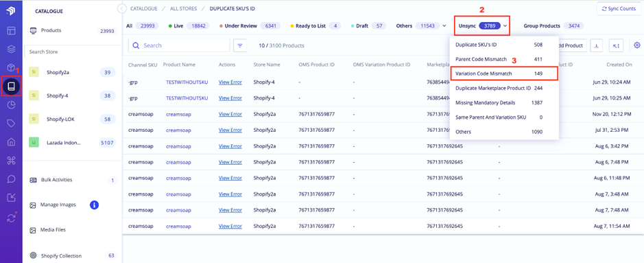Viewport: 644px width, 263px height.
Task: Open the chat bubble icon in the sidebar
Action: tap(11, 179)
